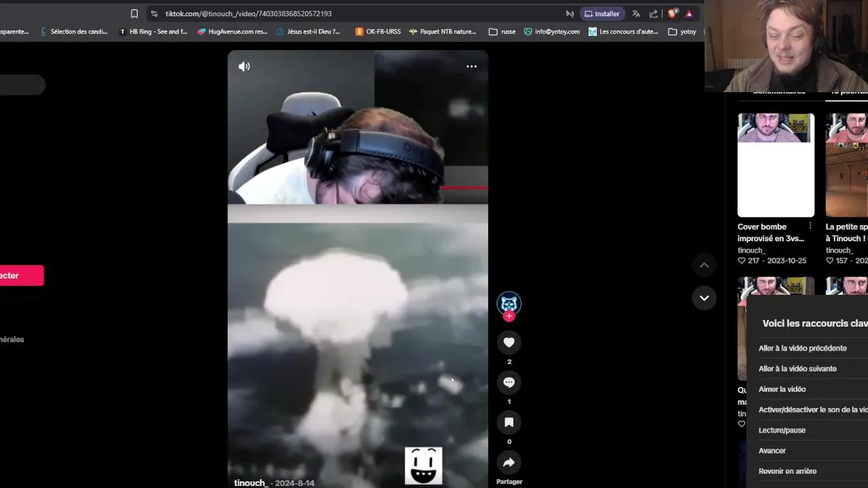Click tinouch_ under 'Cover bombe' video
Viewport: 868px width, 488px height.
click(x=751, y=250)
